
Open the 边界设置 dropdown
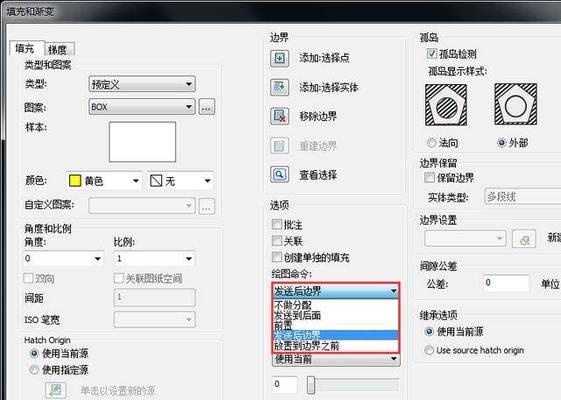point(465,238)
